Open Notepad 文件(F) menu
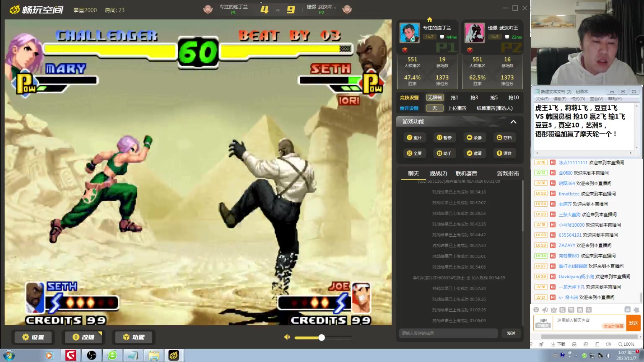Image resolution: width=644 pixels, height=362 pixels. click(542, 99)
